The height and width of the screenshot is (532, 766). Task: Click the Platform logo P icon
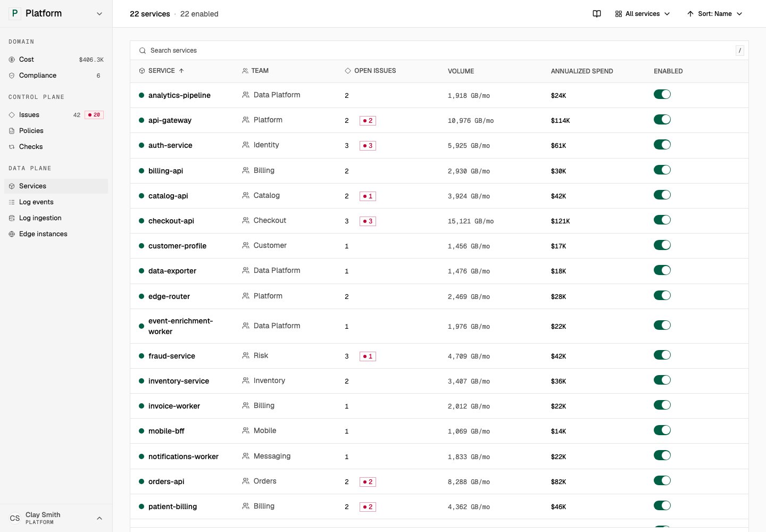click(15, 13)
